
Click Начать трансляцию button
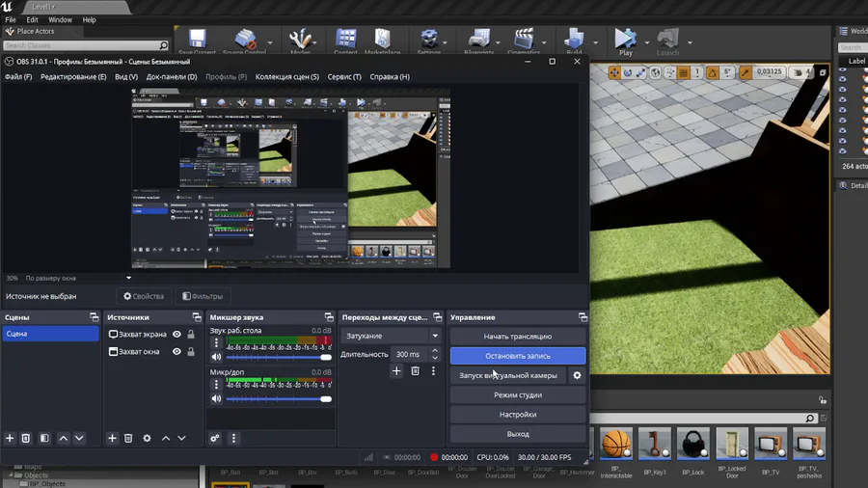(x=518, y=337)
